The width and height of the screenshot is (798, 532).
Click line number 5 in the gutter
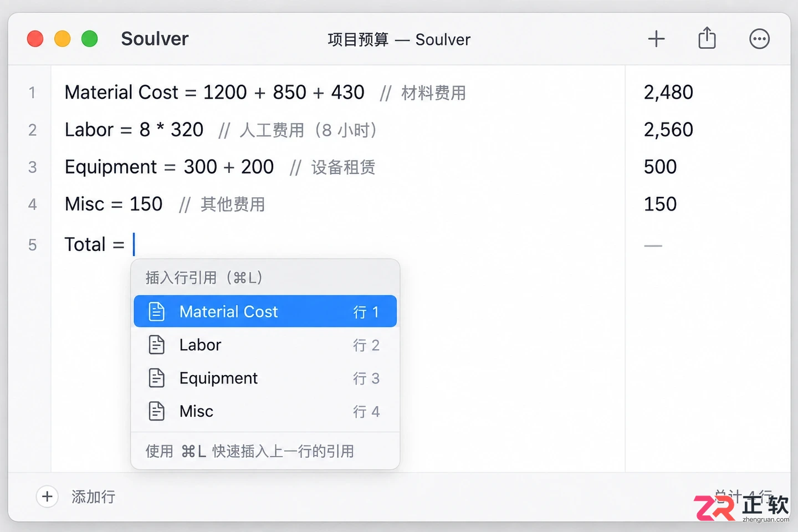[x=32, y=244]
